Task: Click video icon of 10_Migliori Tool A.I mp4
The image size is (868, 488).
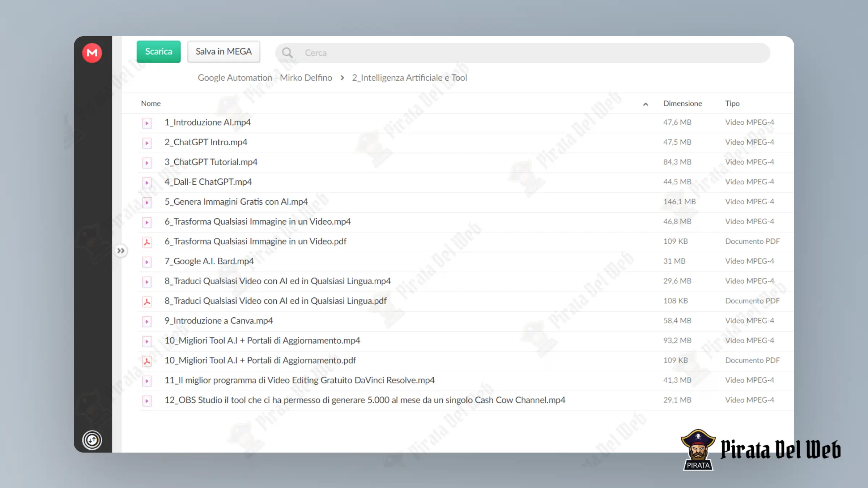Action: pyautogui.click(x=147, y=341)
